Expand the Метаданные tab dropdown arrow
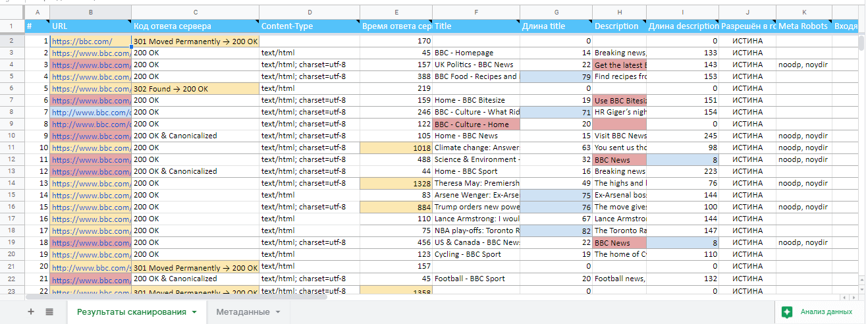868x324 pixels. click(278, 312)
